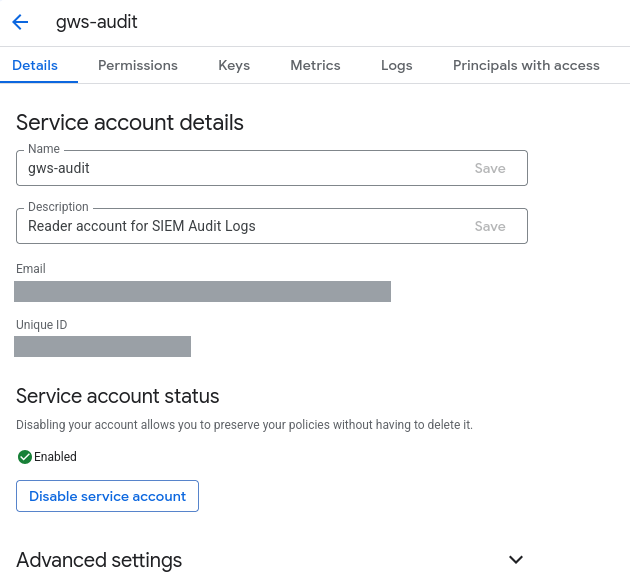Disable service account button
This screenshot has height=583, width=630.
coord(107,496)
